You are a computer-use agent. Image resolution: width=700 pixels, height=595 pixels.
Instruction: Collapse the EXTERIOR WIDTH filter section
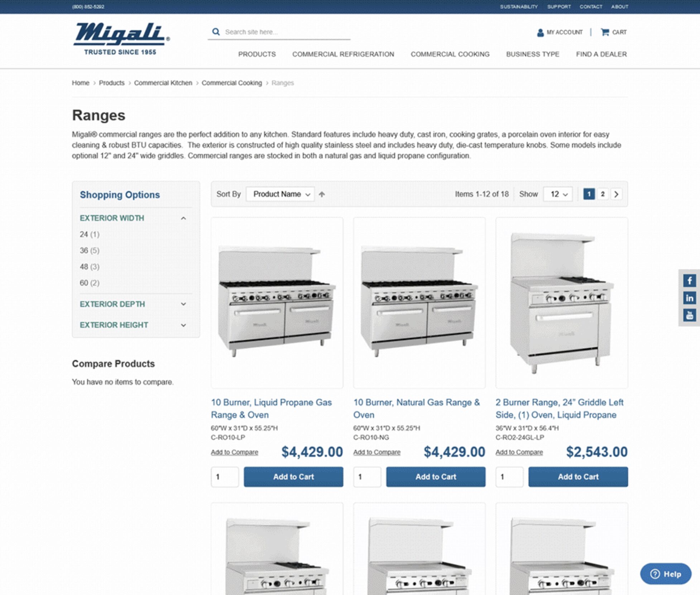(x=183, y=218)
